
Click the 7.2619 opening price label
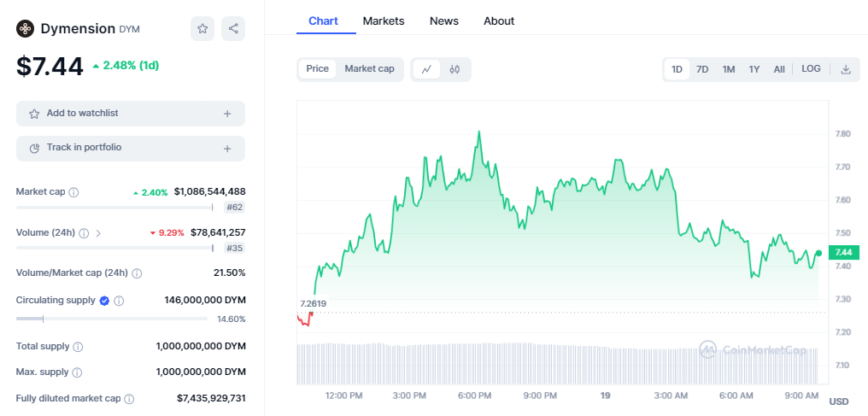pos(313,304)
